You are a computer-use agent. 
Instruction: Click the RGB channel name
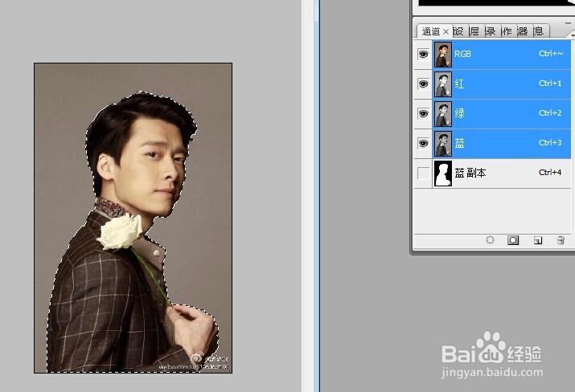[462, 54]
